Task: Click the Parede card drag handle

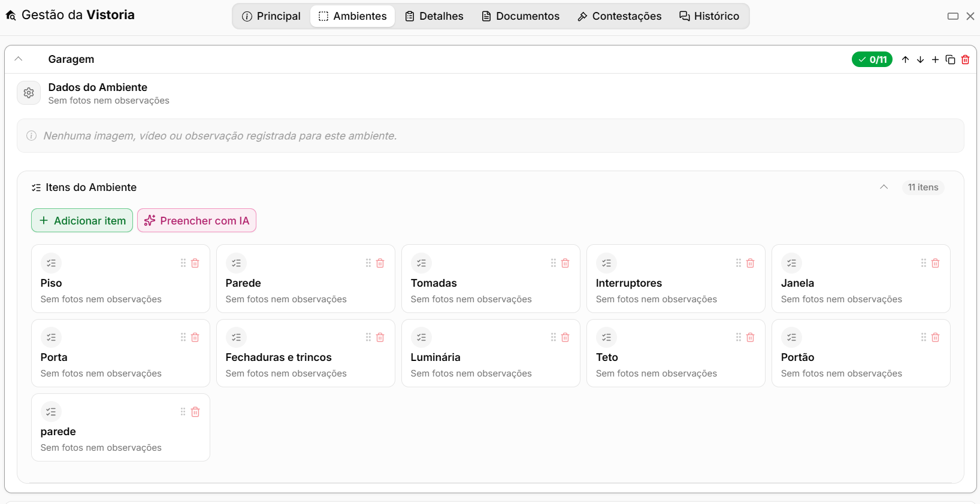Action: point(368,263)
